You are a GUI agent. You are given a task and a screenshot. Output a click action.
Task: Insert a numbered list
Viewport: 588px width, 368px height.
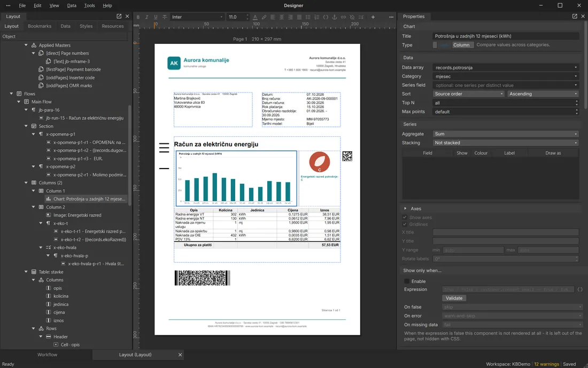tap(317, 17)
